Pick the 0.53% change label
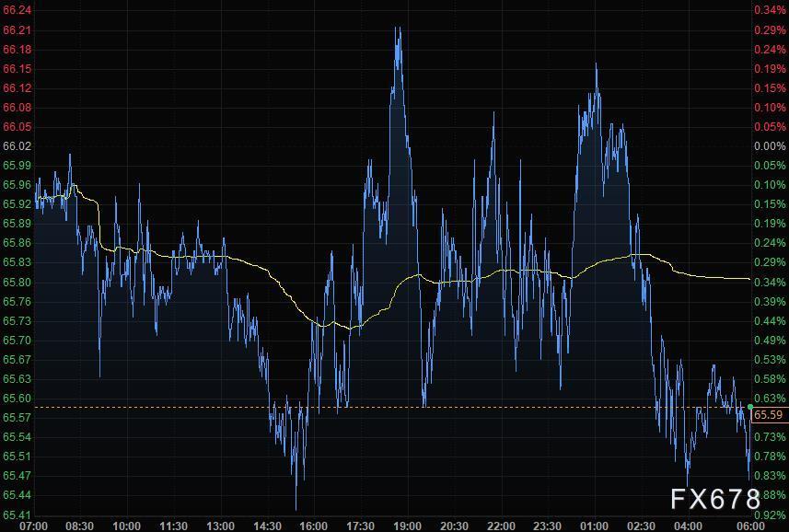The width and height of the screenshot is (789, 532). (x=770, y=360)
